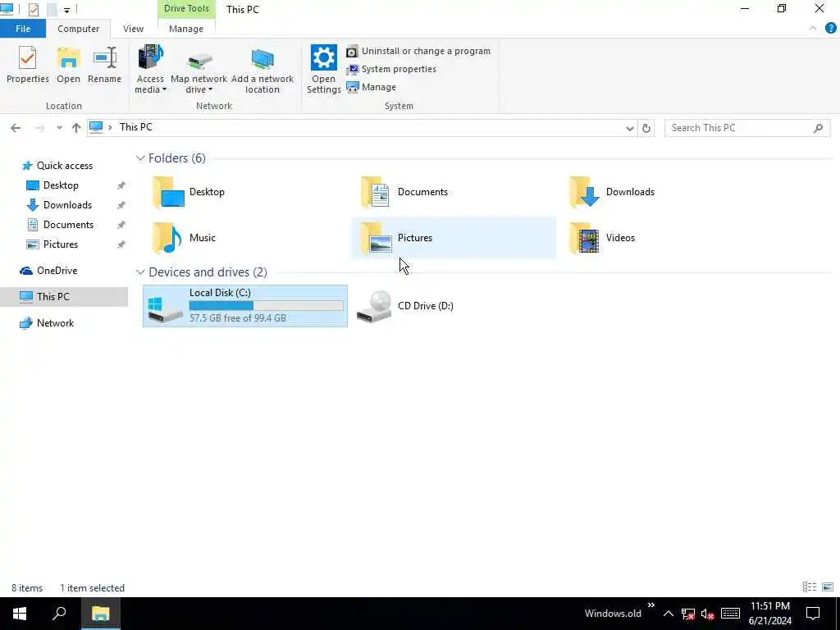Select the Desktop folder icon
The width and height of the screenshot is (840, 630).
(x=168, y=192)
